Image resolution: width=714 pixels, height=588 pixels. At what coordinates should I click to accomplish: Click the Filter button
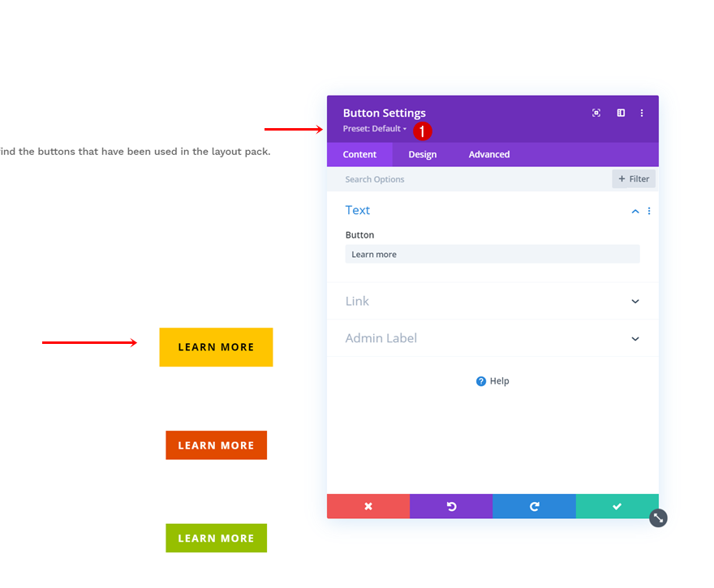tap(634, 179)
